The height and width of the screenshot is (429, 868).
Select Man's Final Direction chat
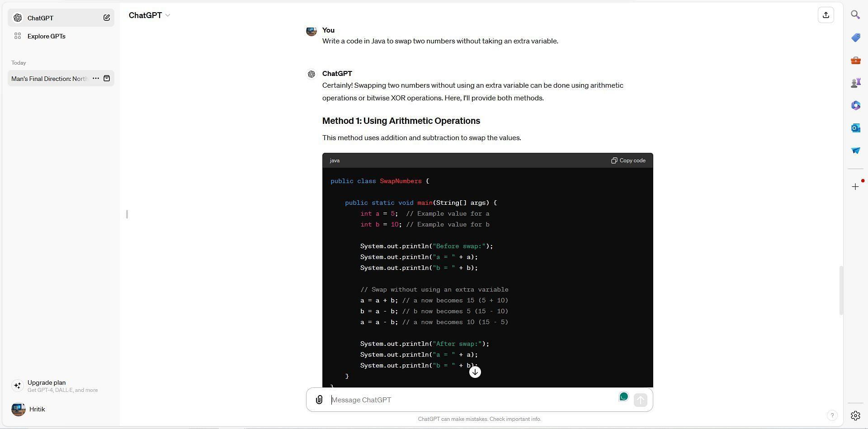point(50,79)
